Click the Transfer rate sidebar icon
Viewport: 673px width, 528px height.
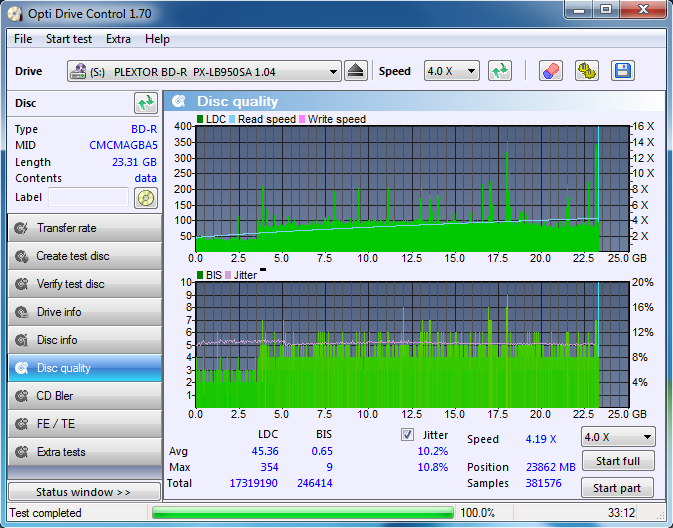[x=21, y=228]
